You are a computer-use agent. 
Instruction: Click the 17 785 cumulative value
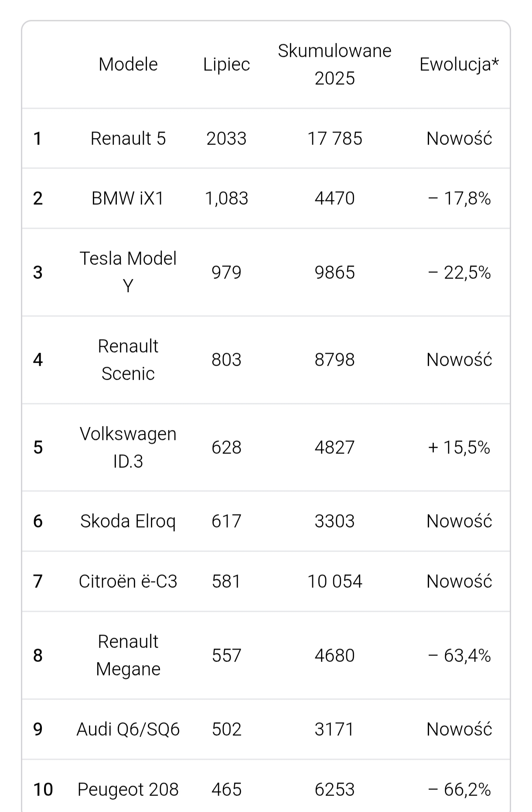[x=334, y=139]
